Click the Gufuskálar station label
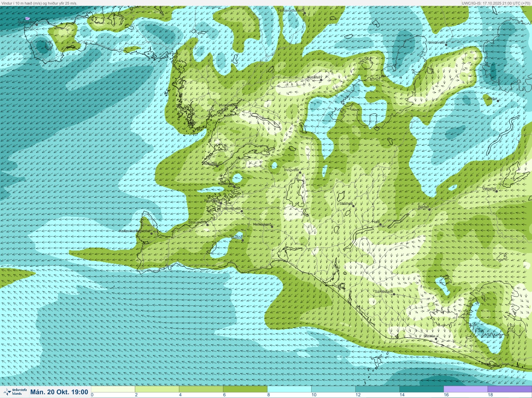Viewport: 532px width, 398px height. 26,22
